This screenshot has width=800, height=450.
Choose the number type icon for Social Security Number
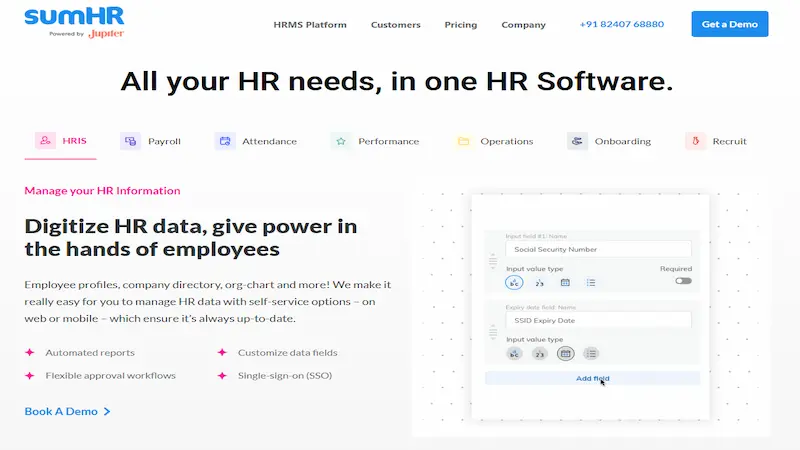point(540,283)
